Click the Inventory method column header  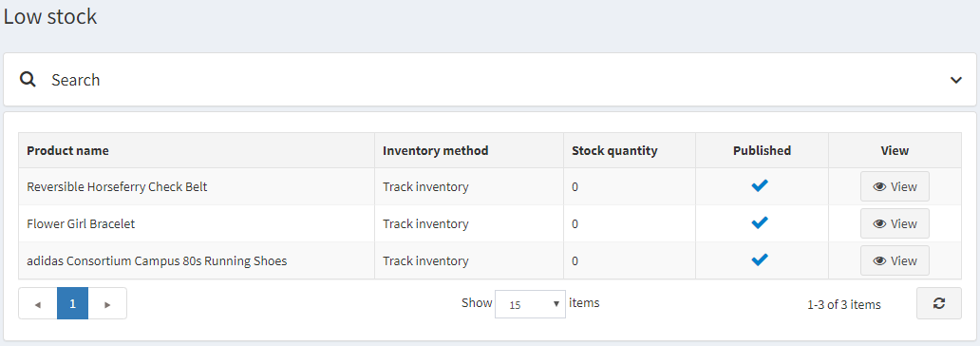(x=436, y=150)
